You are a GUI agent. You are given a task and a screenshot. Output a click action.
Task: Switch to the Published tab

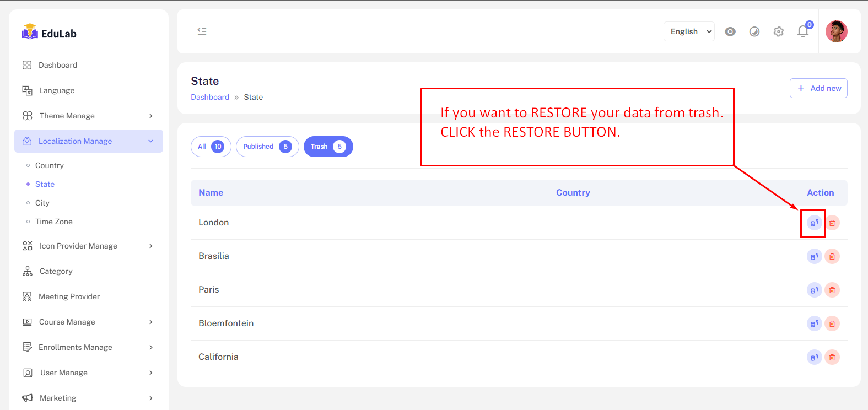(267, 147)
